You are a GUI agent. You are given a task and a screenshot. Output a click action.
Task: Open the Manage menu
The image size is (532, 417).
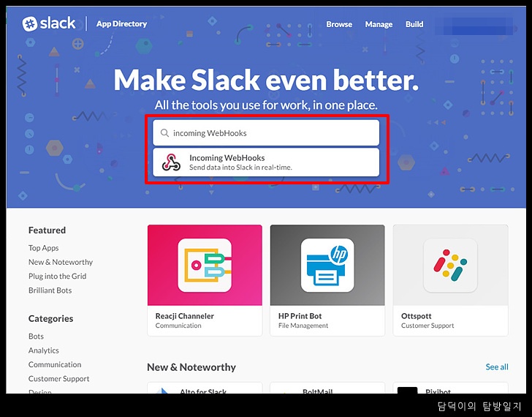click(x=379, y=24)
